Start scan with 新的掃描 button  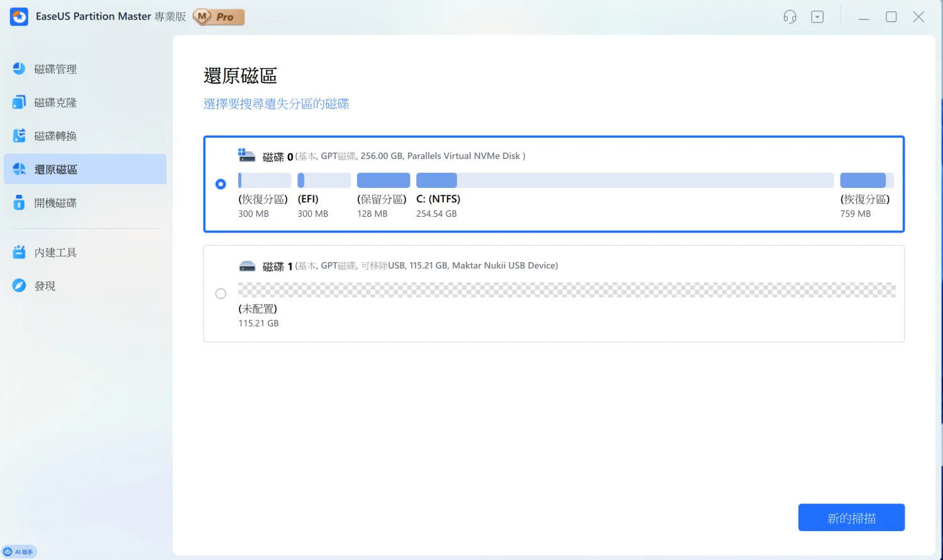coord(851,517)
